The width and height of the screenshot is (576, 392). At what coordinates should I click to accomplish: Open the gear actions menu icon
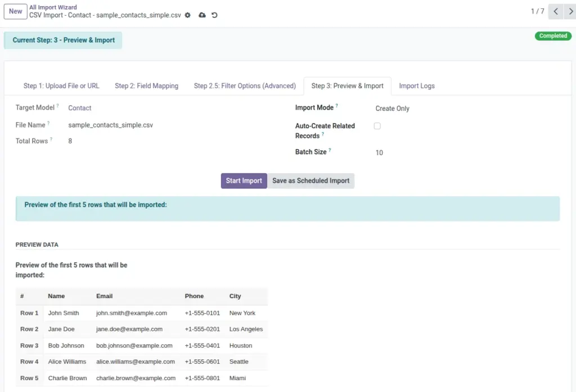tap(188, 15)
